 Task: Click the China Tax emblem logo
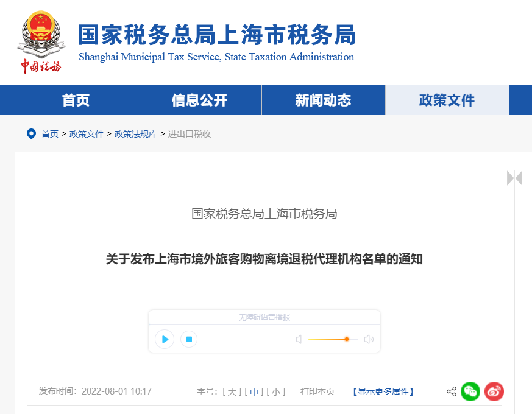click(x=41, y=43)
